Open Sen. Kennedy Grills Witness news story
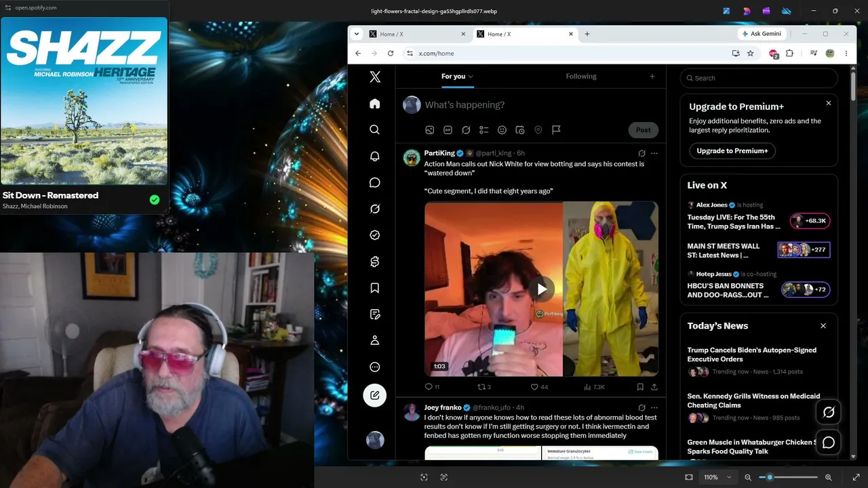Viewport: 868px width, 488px height. point(753,401)
